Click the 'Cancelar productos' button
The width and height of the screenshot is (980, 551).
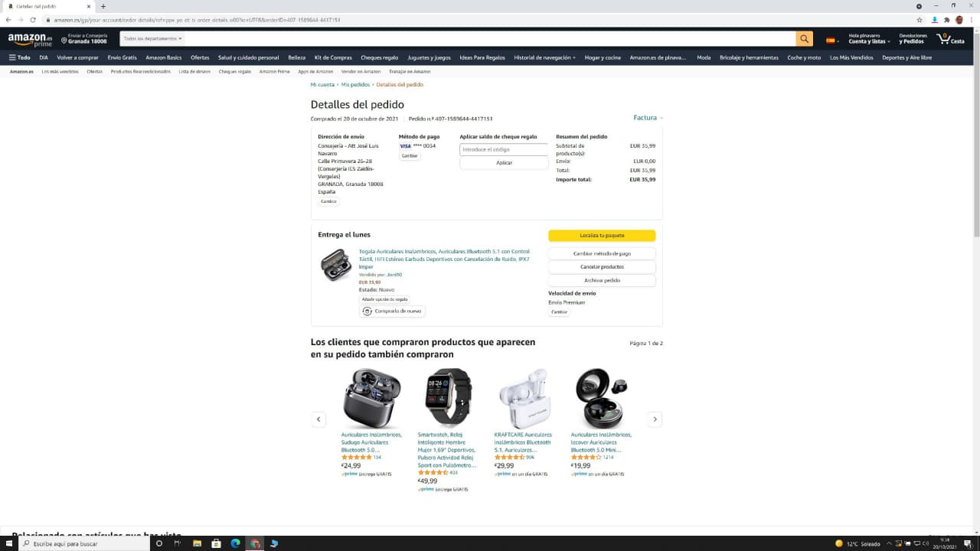(x=602, y=267)
